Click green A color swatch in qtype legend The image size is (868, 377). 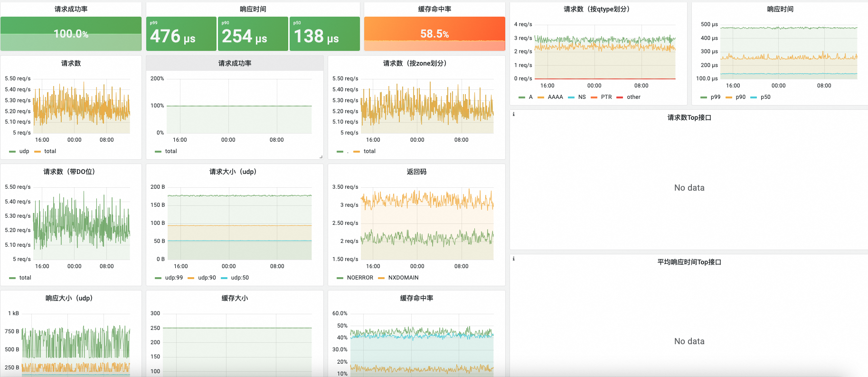point(522,97)
